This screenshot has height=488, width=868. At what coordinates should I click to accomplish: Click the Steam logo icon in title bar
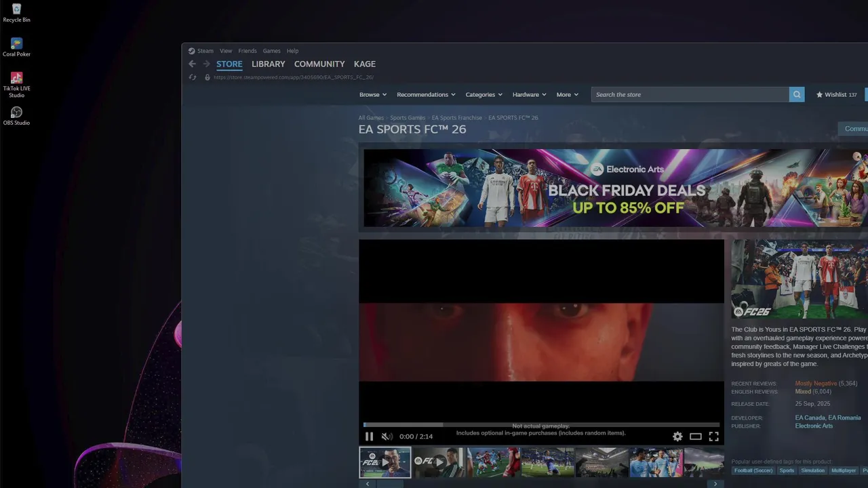click(191, 51)
